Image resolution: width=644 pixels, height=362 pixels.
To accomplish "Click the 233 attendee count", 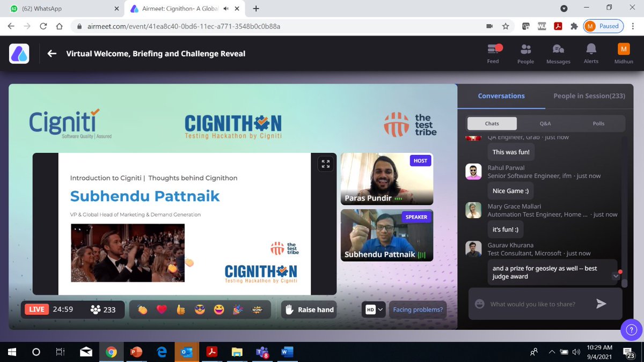I will [x=103, y=309].
